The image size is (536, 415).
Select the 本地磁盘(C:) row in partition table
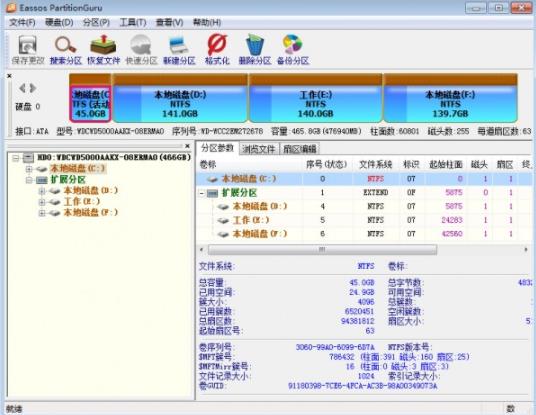pyautogui.click(x=364, y=179)
